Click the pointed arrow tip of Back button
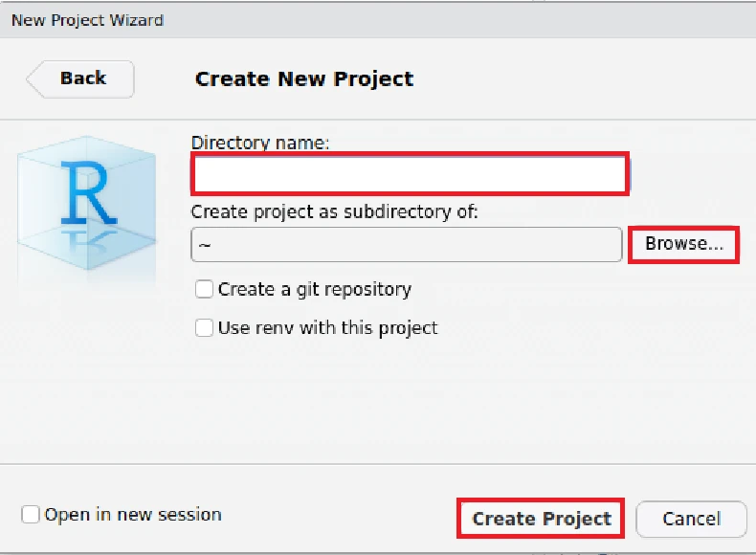The width and height of the screenshot is (756, 555). 33,79
